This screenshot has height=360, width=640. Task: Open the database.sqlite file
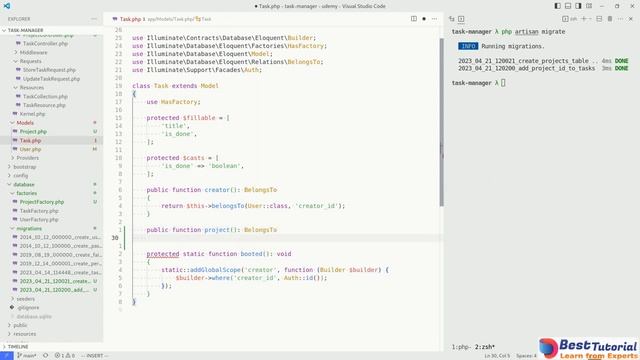tap(34, 317)
